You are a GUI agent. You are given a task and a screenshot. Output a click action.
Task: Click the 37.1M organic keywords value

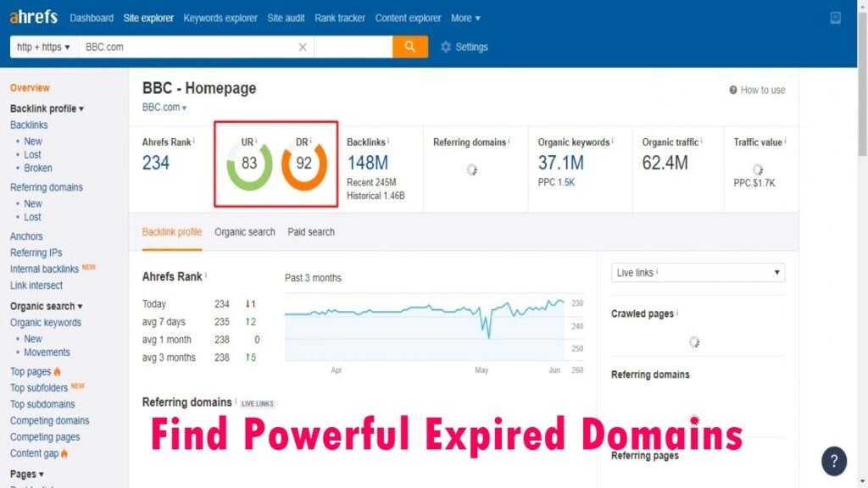(x=561, y=163)
